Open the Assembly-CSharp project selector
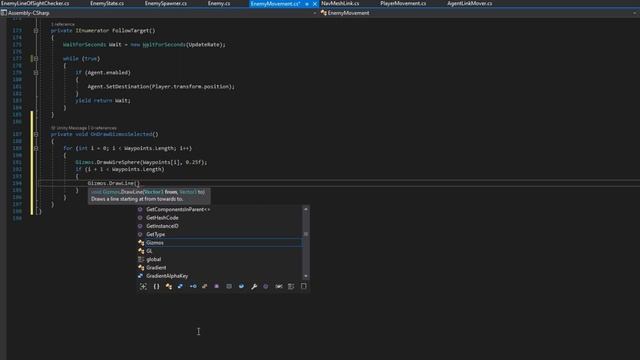The image size is (640, 360). click(x=159, y=13)
